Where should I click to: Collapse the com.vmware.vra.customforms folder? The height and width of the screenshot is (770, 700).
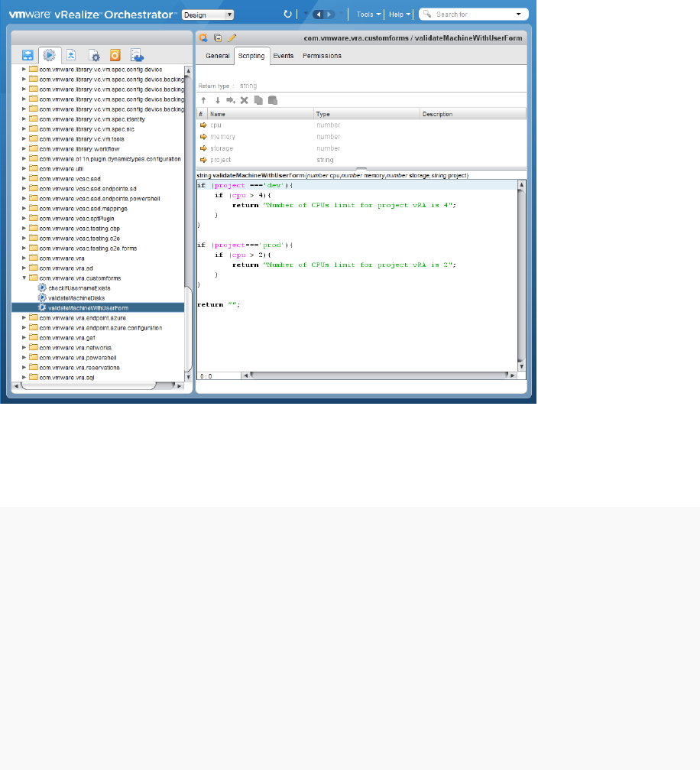pos(24,278)
